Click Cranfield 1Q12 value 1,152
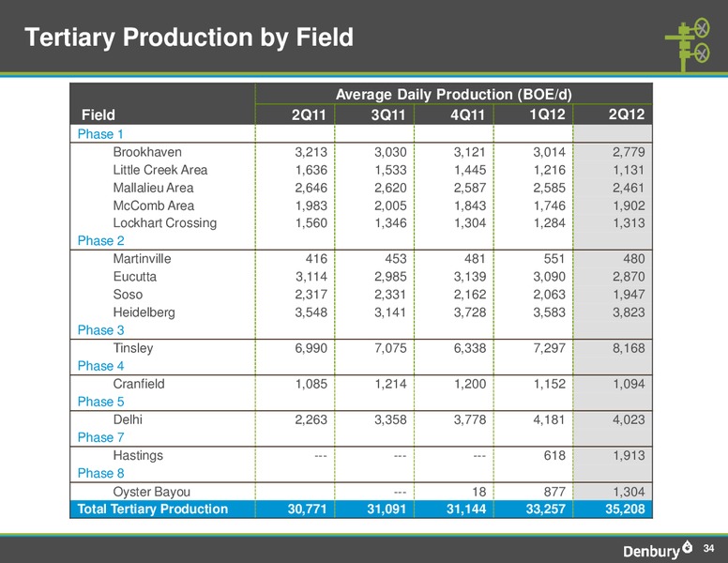Screen dimensions: 728x563 [549, 384]
